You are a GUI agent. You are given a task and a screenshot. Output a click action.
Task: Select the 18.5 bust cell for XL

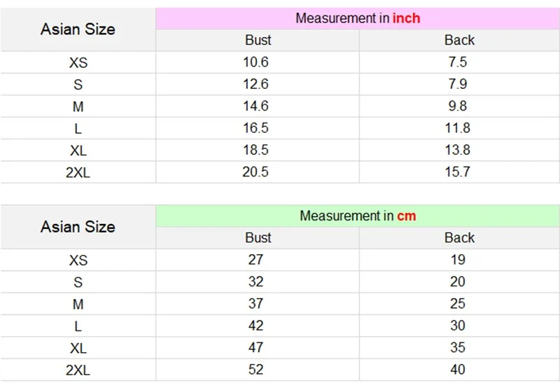255,150
